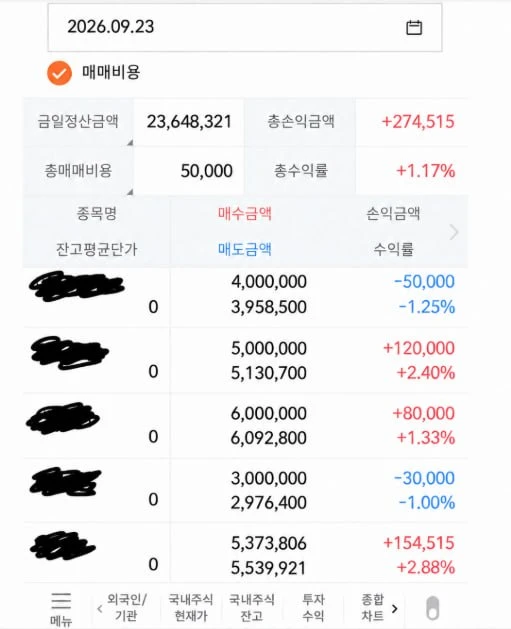
Task: Expand the table columns with the right chevron
Action: (454, 232)
